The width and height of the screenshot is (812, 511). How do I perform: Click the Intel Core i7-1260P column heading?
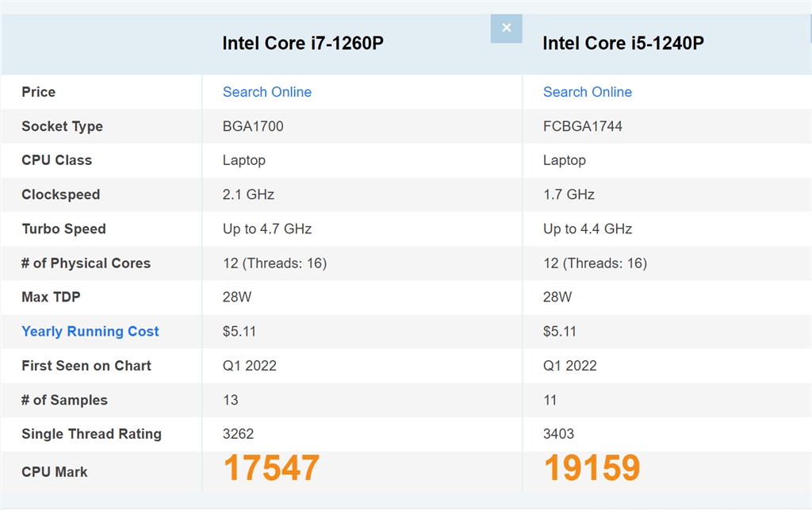pos(303,43)
